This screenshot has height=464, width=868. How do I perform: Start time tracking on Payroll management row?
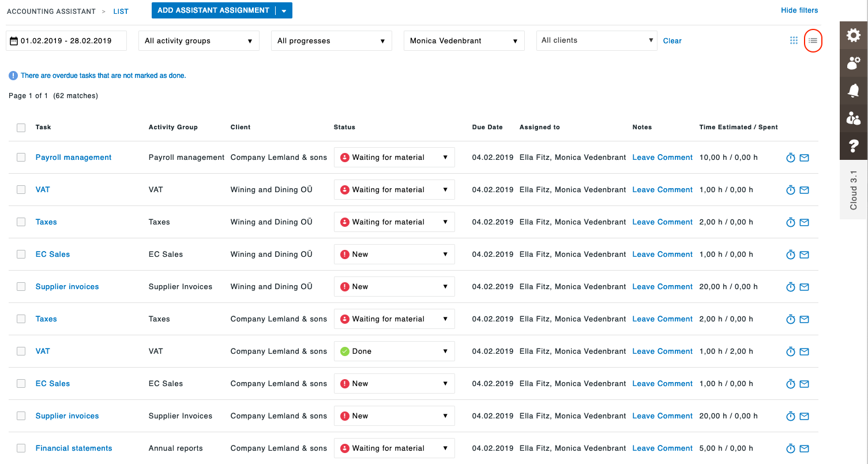(790, 157)
